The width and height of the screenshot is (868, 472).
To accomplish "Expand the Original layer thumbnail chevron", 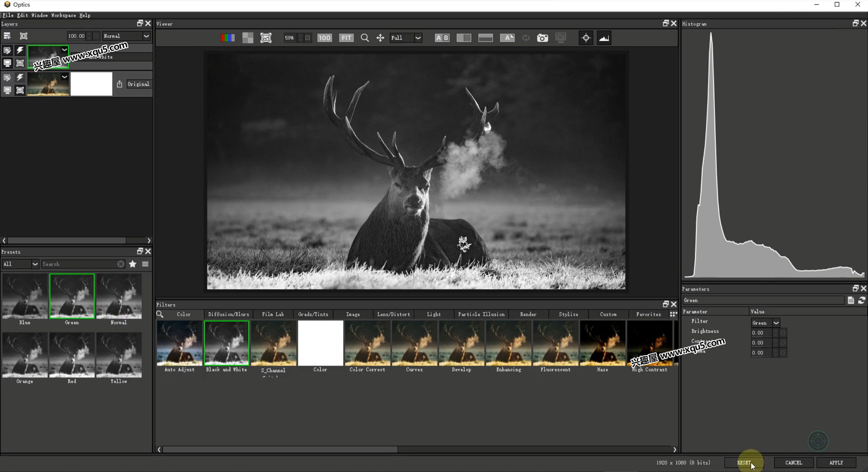I will 65,77.
